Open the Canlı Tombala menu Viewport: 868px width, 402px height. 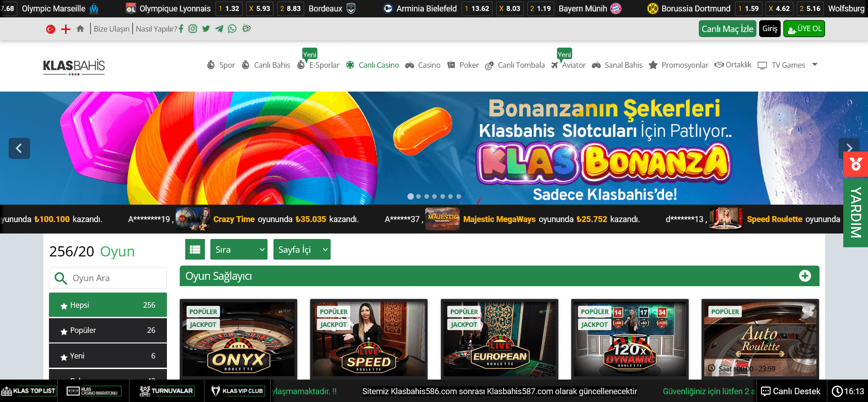(x=515, y=65)
